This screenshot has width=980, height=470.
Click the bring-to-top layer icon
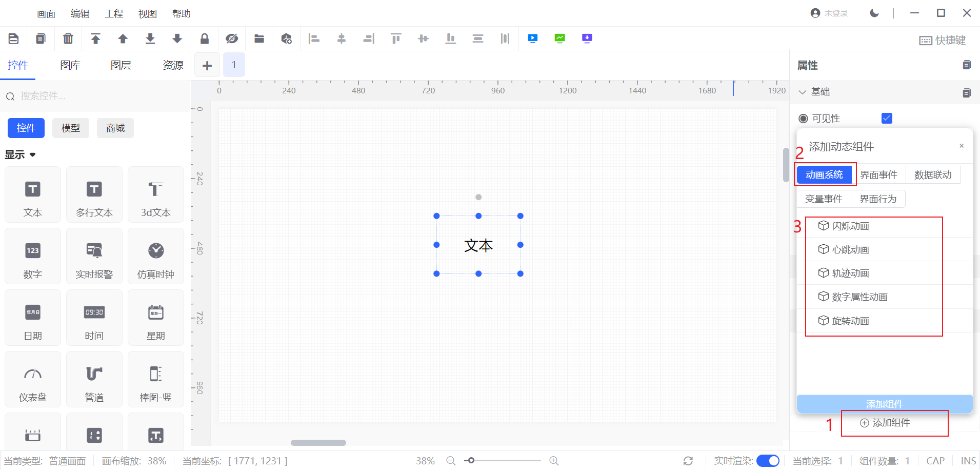(95, 38)
